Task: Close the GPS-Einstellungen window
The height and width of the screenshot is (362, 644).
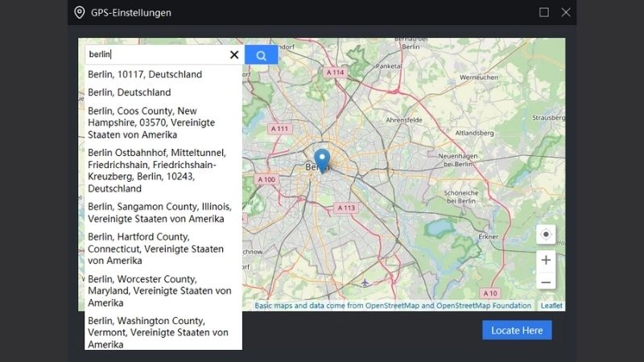Action: (566, 12)
